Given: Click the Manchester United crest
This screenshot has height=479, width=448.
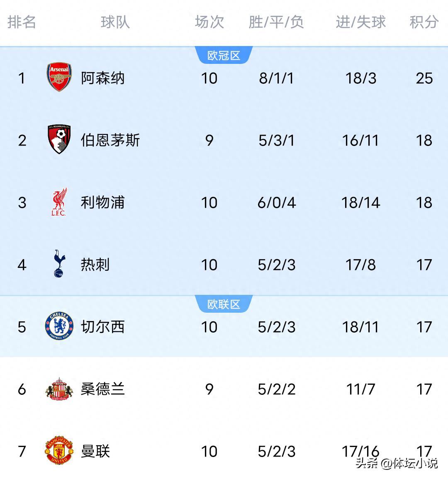Looking at the screenshot, I should (59, 450).
